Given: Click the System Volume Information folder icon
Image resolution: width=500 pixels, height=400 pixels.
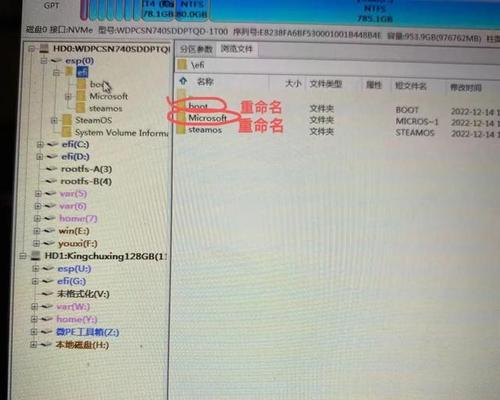Looking at the screenshot, I should point(66,132).
